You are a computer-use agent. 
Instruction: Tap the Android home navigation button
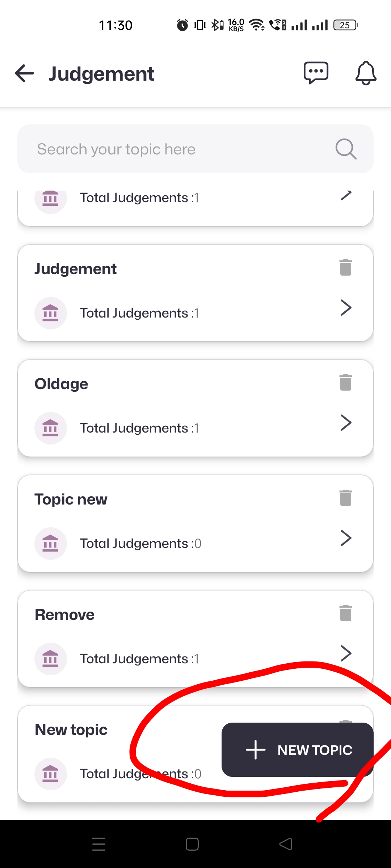(x=192, y=844)
